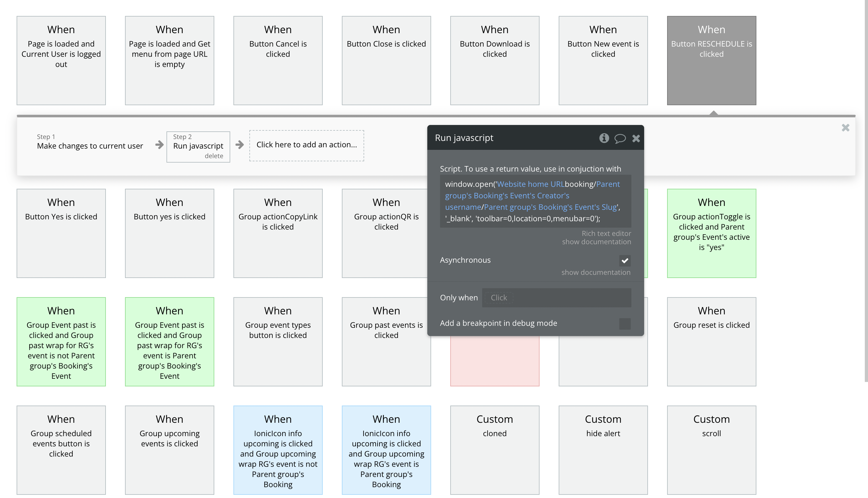Select Step 1 Make changes to current user
The height and width of the screenshot is (498, 868).
90,146
